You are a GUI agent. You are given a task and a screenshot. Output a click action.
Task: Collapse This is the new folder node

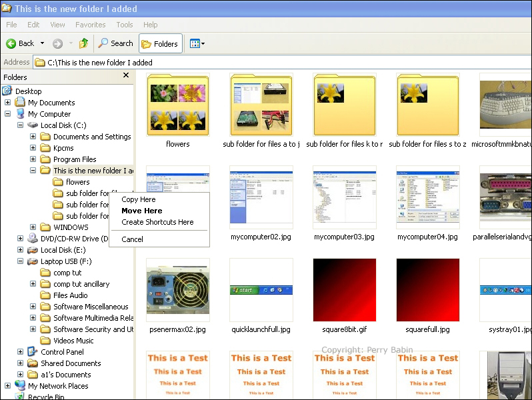pos(33,170)
